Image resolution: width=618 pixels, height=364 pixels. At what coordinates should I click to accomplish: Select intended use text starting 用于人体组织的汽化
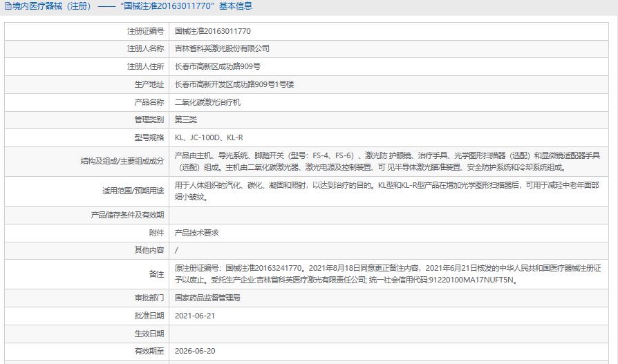click(386, 191)
